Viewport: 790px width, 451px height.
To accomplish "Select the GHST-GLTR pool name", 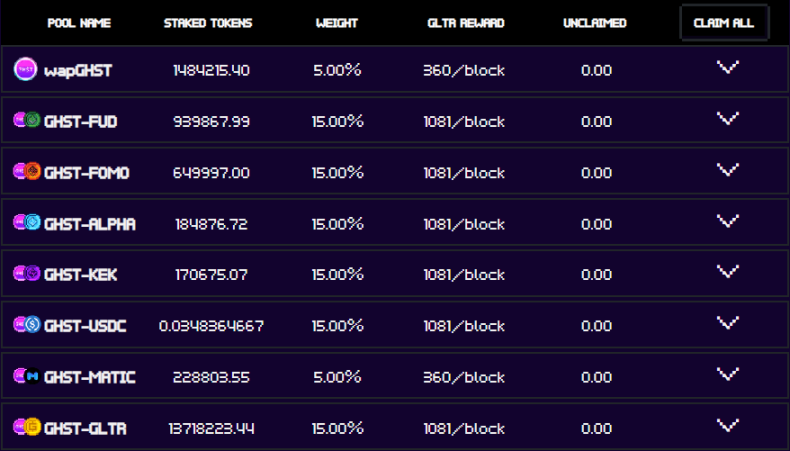I will (85, 428).
